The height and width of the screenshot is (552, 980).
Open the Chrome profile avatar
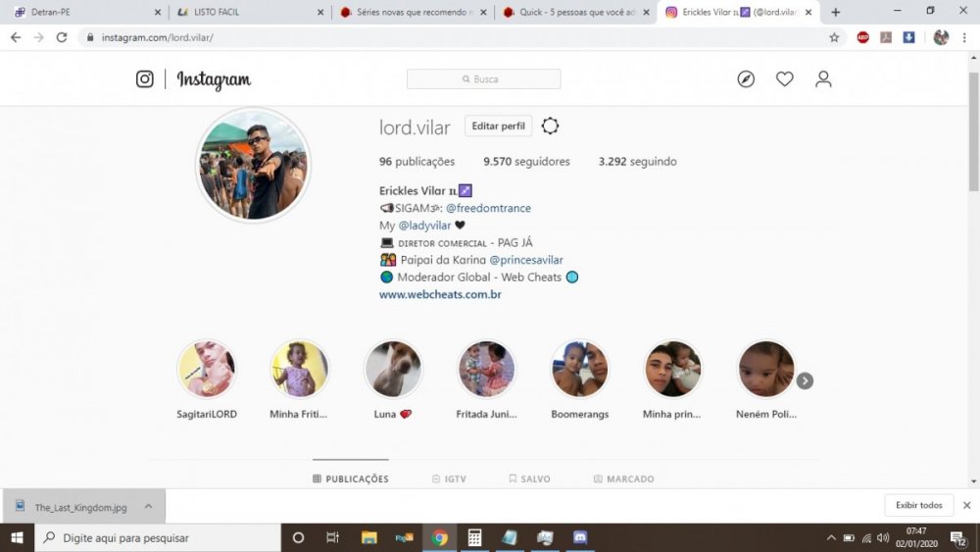pos(941,37)
